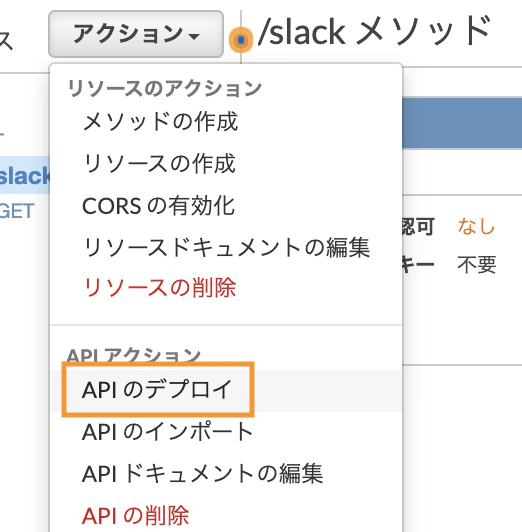Click the 不要 API key value

[477, 265]
